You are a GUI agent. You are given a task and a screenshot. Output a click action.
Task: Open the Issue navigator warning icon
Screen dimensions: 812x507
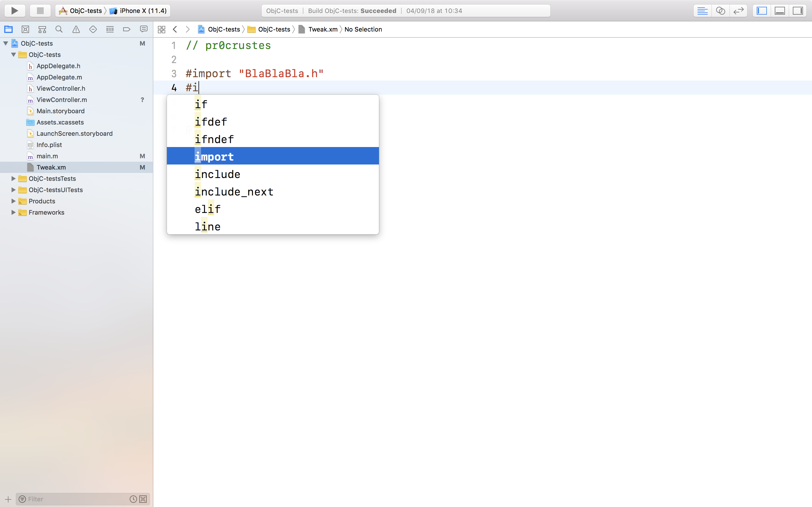[76, 30]
